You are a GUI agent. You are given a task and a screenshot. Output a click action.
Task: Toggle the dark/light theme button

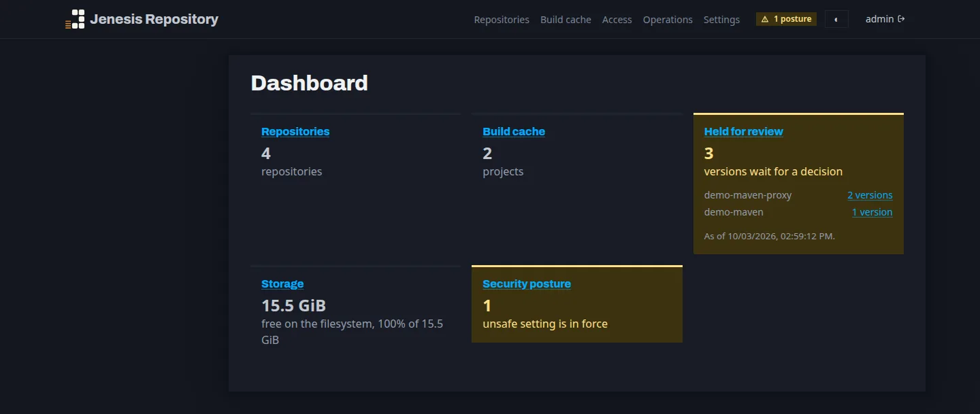coord(836,19)
